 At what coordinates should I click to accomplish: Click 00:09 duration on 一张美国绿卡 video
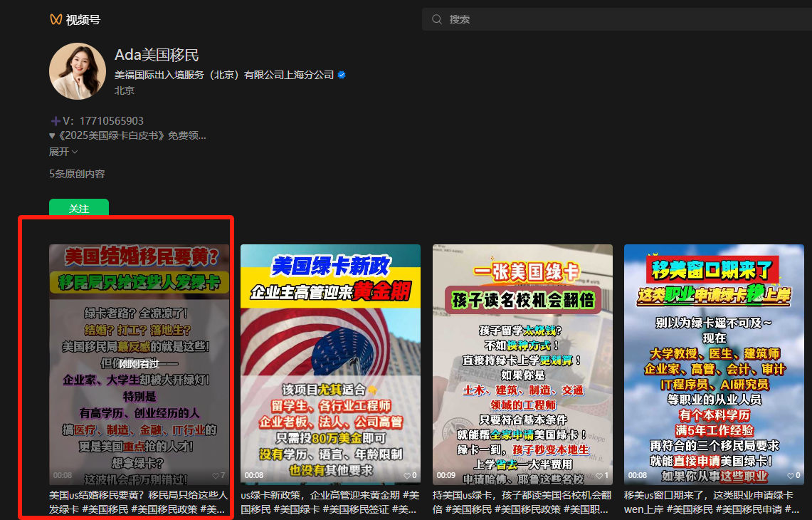[x=446, y=475]
